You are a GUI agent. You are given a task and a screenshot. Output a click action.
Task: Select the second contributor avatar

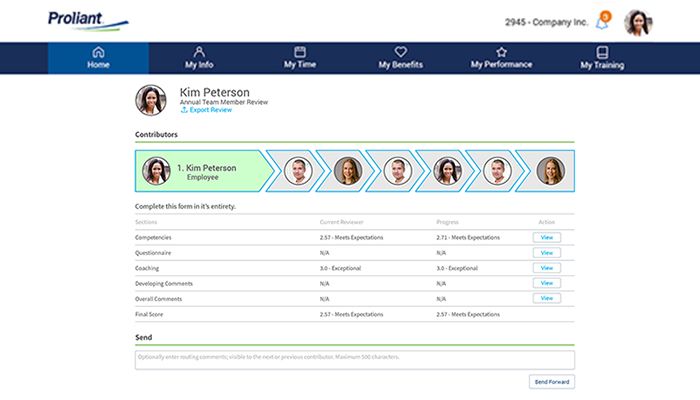click(298, 171)
